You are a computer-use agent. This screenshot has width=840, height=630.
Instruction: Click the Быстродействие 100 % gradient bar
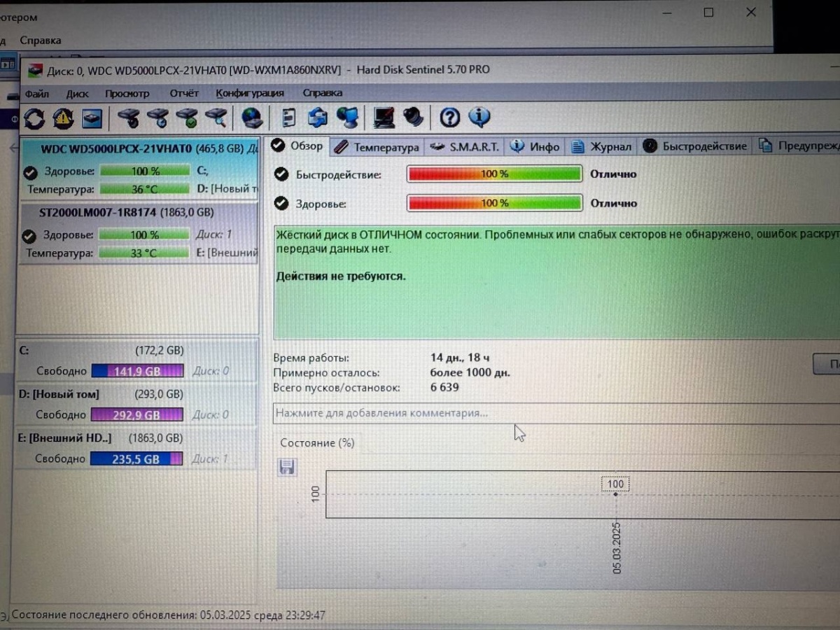click(494, 174)
